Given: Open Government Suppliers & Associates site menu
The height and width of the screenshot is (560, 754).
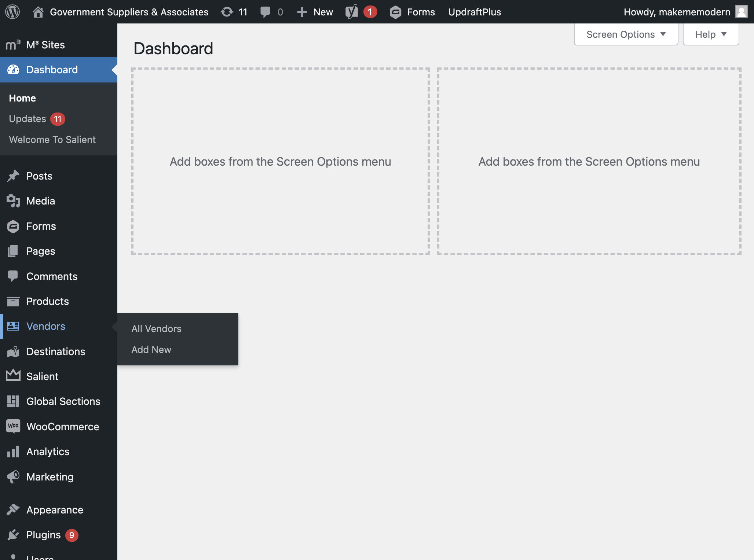Looking at the screenshot, I should tap(129, 12).
